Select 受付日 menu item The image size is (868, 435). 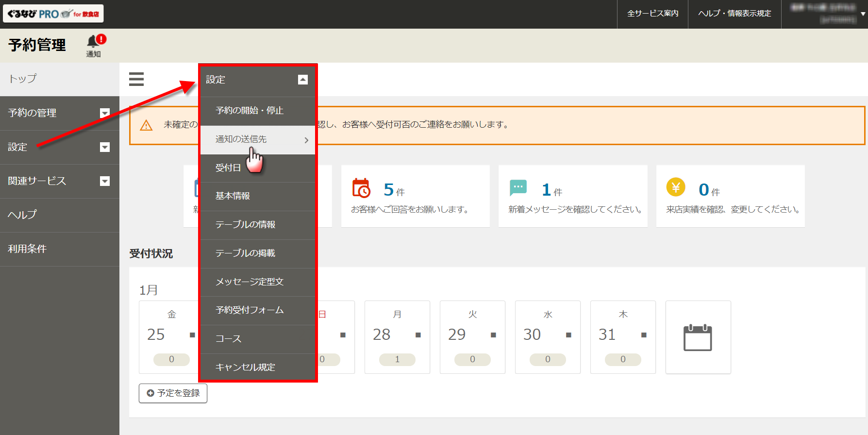(258, 168)
